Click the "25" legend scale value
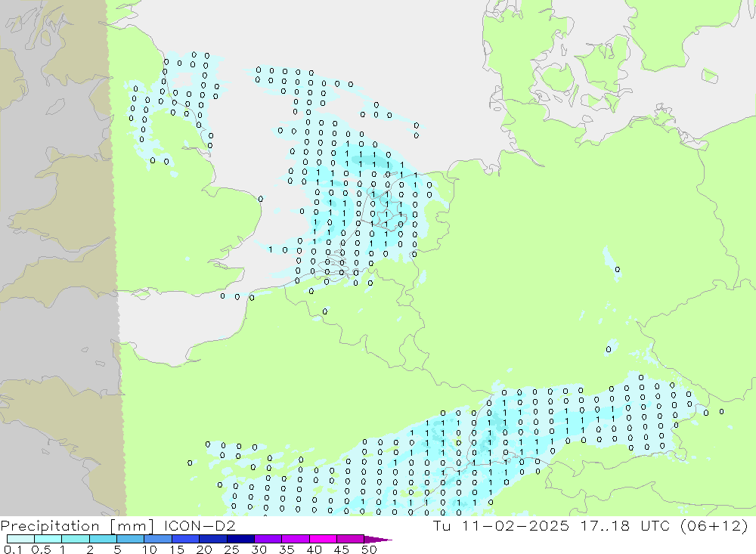This screenshot has height=554, width=756. pyautogui.click(x=232, y=549)
